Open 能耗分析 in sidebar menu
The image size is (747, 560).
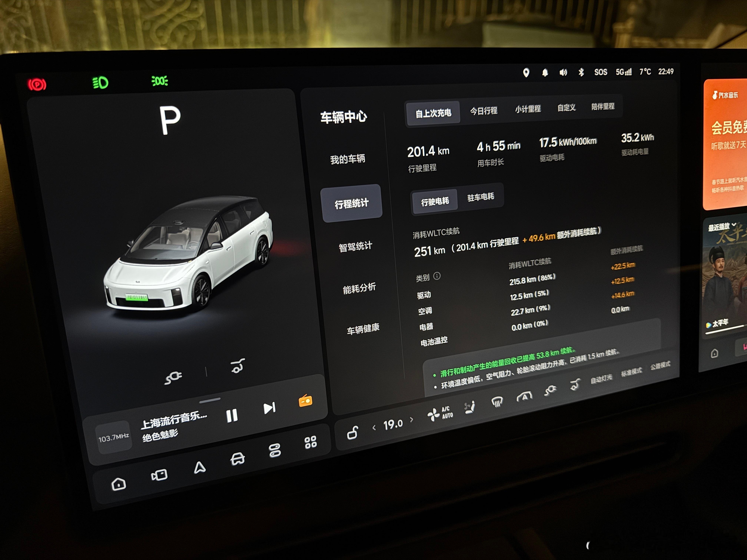click(359, 288)
